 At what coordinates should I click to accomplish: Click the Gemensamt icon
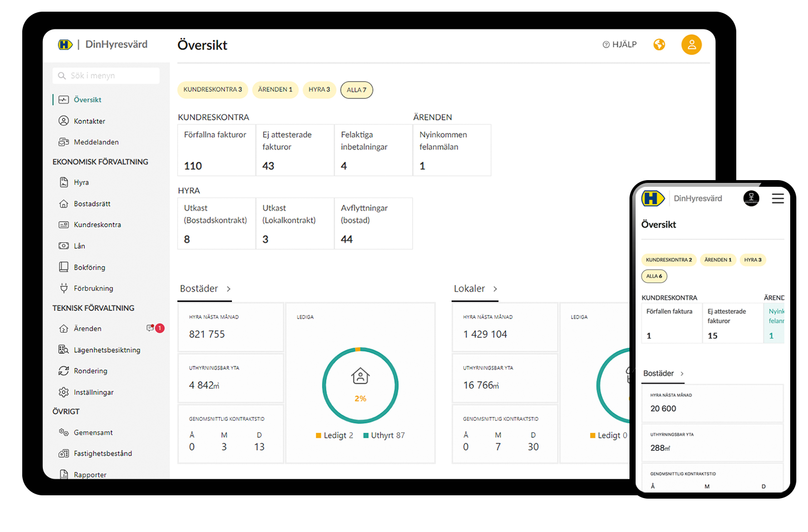[x=64, y=432]
